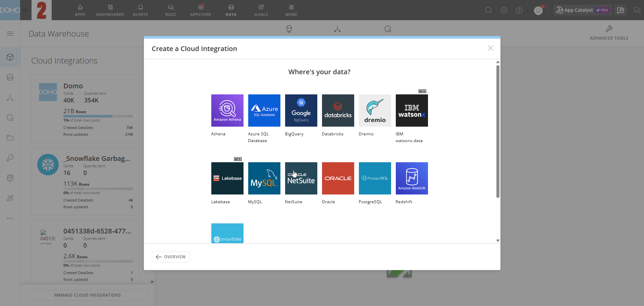Open Alerts in top navigation

[x=140, y=10]
